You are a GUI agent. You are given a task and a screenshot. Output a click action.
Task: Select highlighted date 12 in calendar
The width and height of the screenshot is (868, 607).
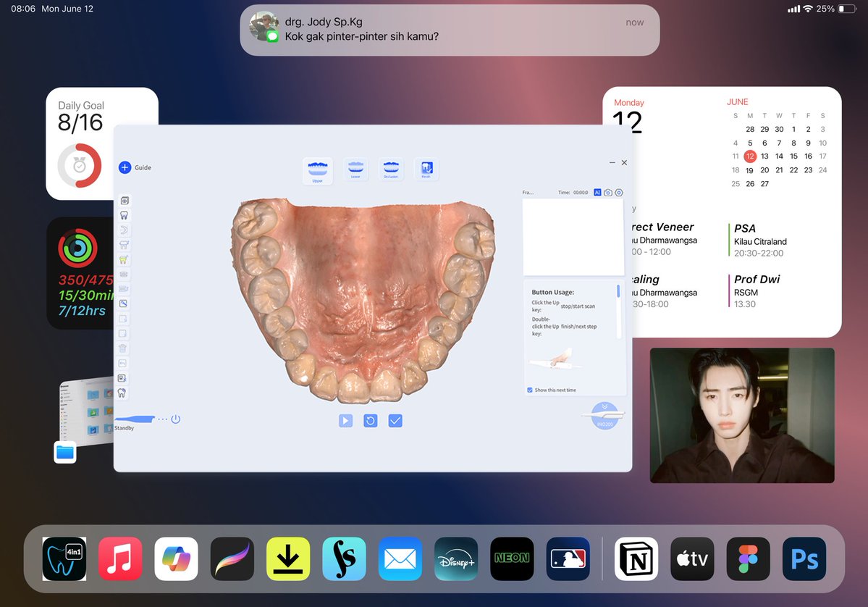coord(749,156)
